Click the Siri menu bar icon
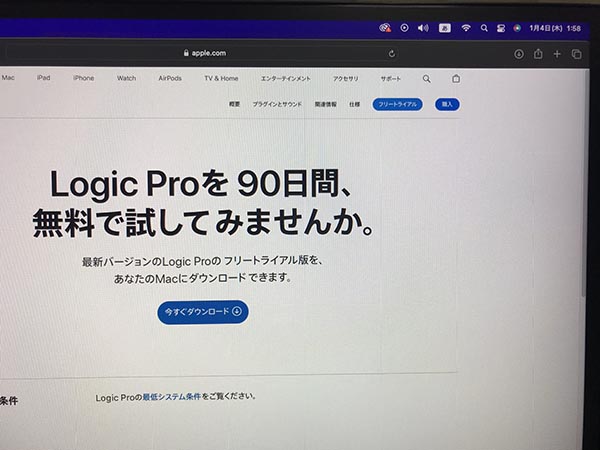Image resolution: width=600 pixels, height=450 pixels. 517,28
